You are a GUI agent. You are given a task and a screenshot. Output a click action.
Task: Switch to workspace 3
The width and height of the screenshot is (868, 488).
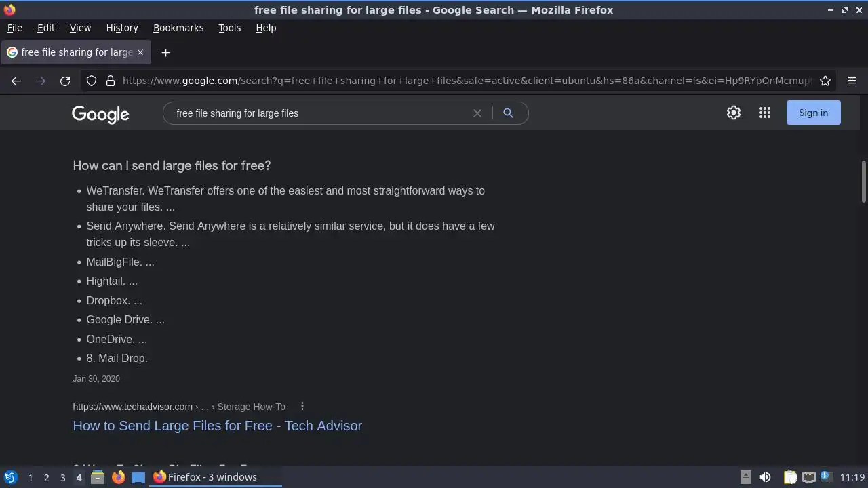[x=62, y=478]
